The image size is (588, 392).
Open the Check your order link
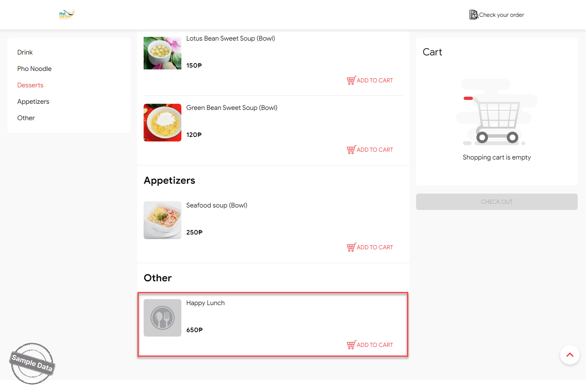coord(501,15)
